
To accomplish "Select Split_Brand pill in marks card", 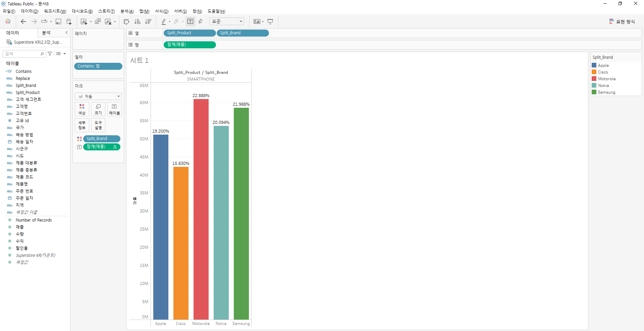I will click(x=102, y=139).
